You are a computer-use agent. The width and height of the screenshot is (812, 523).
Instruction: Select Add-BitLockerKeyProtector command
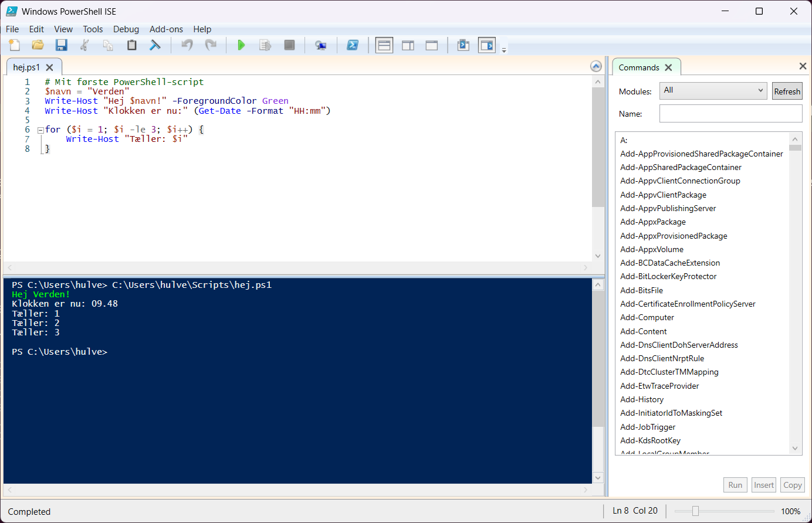(668, 276)
